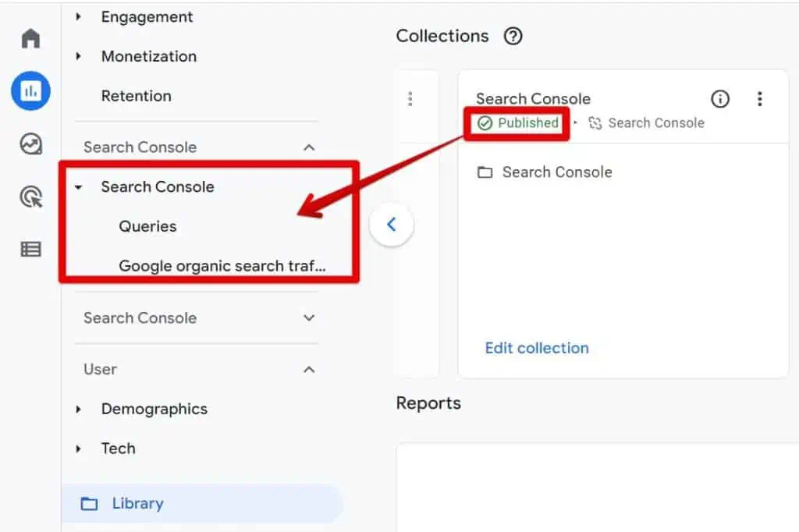Click the Library icon in the left rail

[x=30, y=248]
